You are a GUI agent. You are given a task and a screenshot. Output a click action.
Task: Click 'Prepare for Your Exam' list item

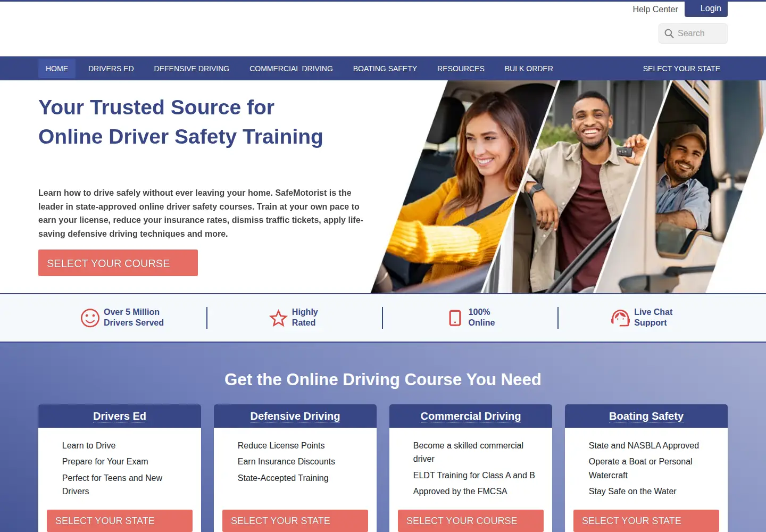[105, 461]
